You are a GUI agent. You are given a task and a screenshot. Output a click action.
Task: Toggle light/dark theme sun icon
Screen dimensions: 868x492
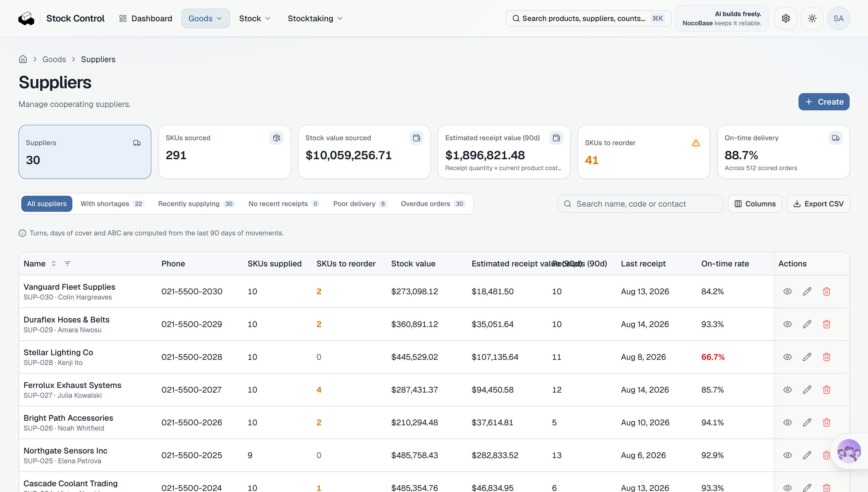pos(812,19)
